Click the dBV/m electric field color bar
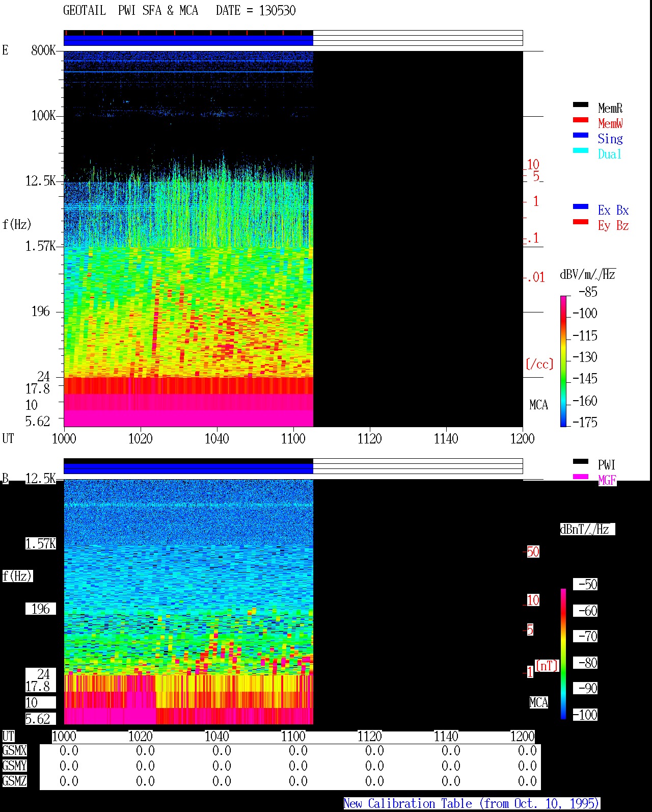 563,361
